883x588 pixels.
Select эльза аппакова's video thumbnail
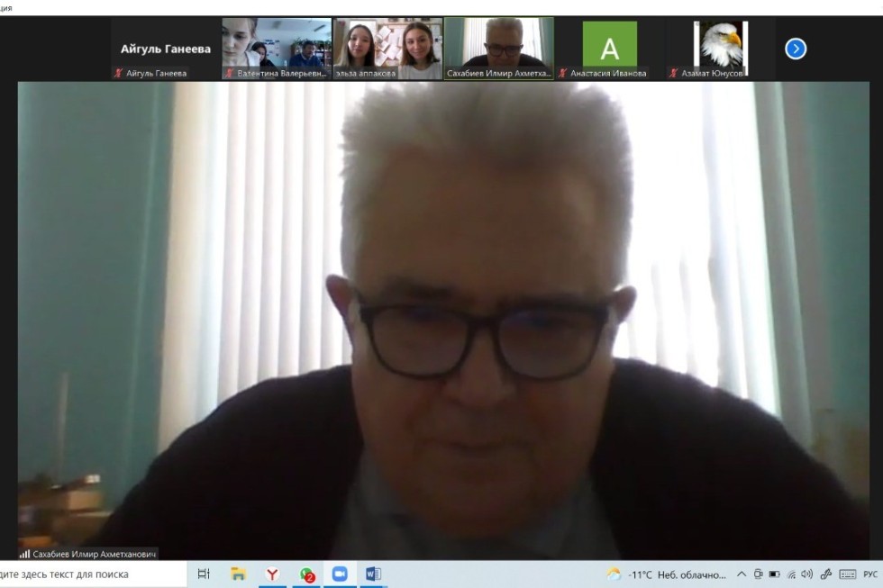(387, 48)
